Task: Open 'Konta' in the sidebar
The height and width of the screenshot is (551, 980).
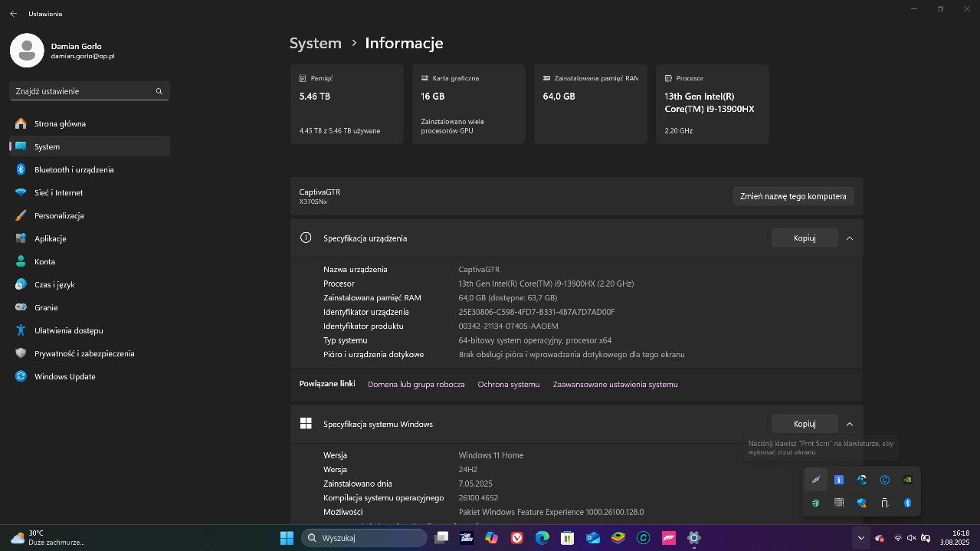Action: click(90, 261)
